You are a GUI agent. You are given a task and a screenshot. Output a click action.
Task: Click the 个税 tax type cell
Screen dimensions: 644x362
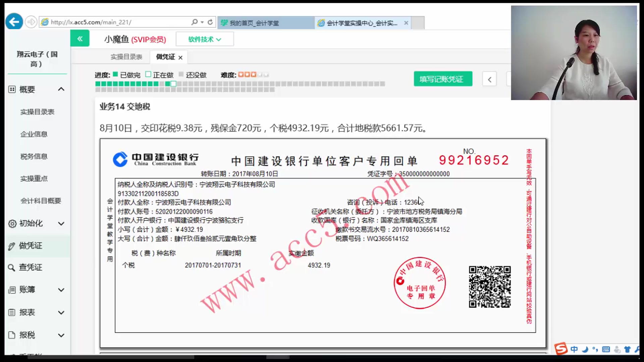click(128, 265)
